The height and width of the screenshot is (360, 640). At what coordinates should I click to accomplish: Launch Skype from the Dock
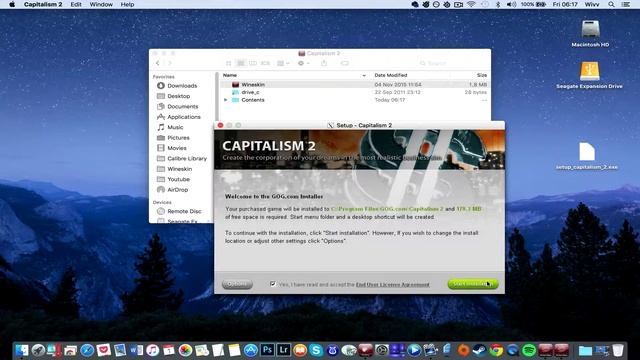(x=316, y=350)
